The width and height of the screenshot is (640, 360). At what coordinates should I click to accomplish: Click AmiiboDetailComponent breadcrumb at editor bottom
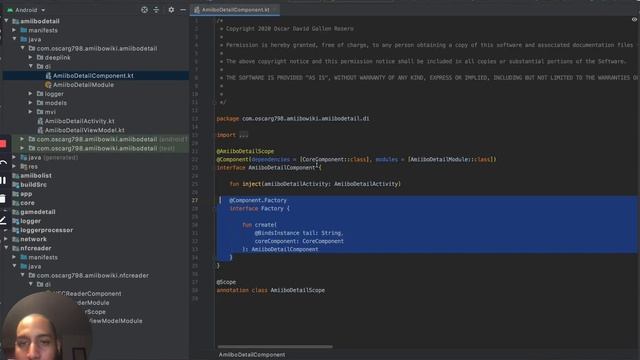click(252, 354)
